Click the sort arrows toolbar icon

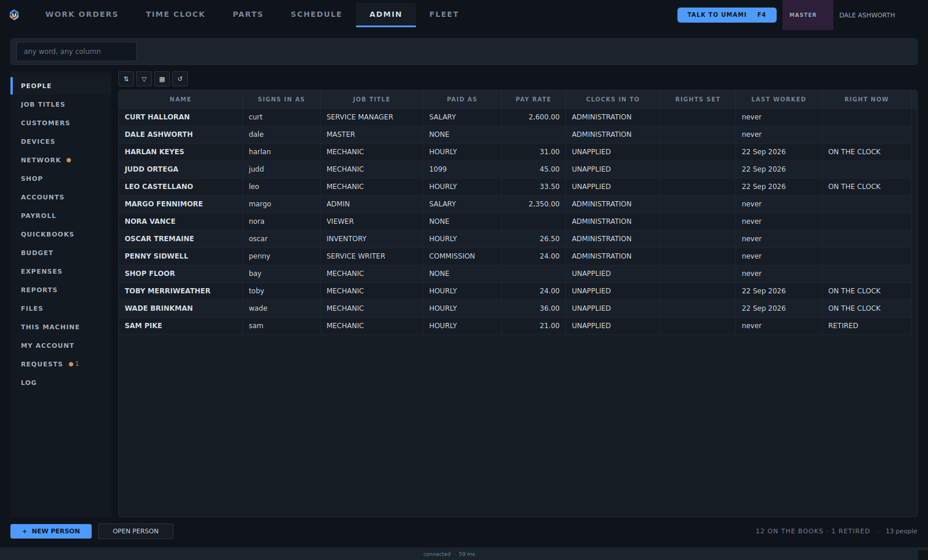coord(126,79)
